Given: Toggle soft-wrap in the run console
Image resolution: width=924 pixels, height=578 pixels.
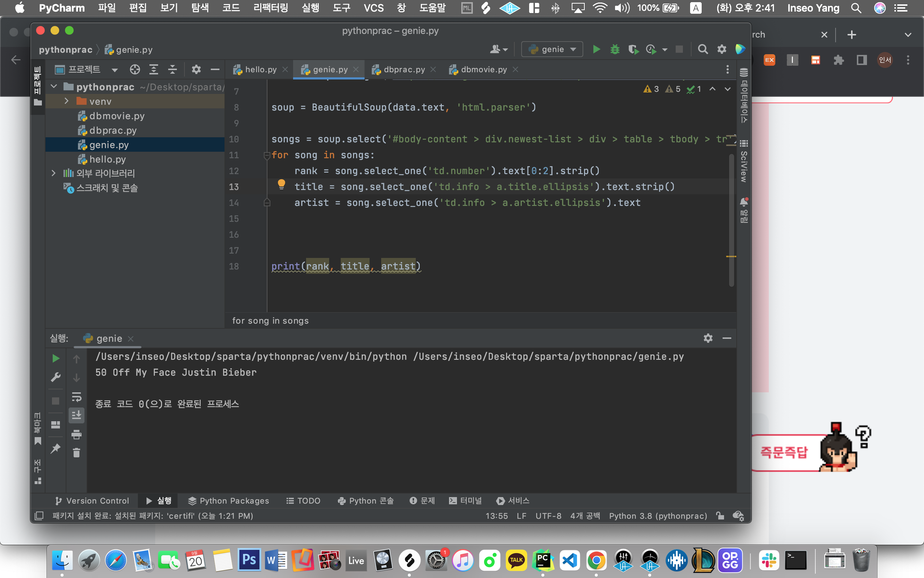Looking at the screenshot, I should click(77, 397).
